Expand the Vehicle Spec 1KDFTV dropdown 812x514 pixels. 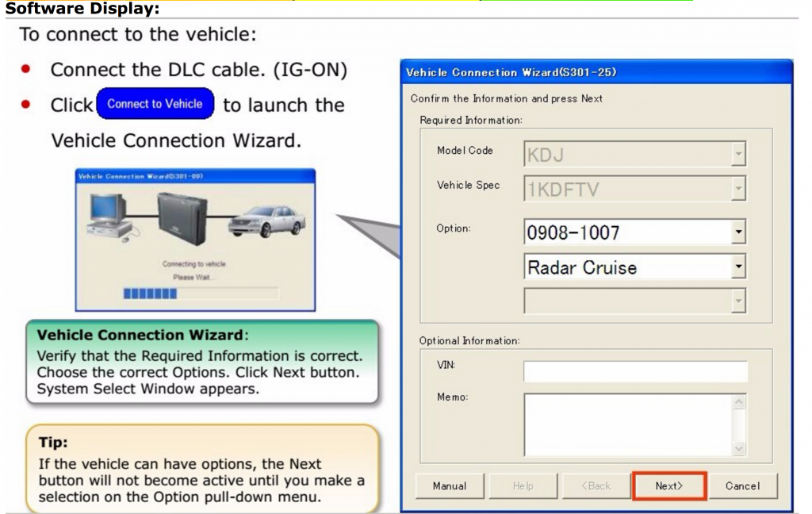click(738, 189)
